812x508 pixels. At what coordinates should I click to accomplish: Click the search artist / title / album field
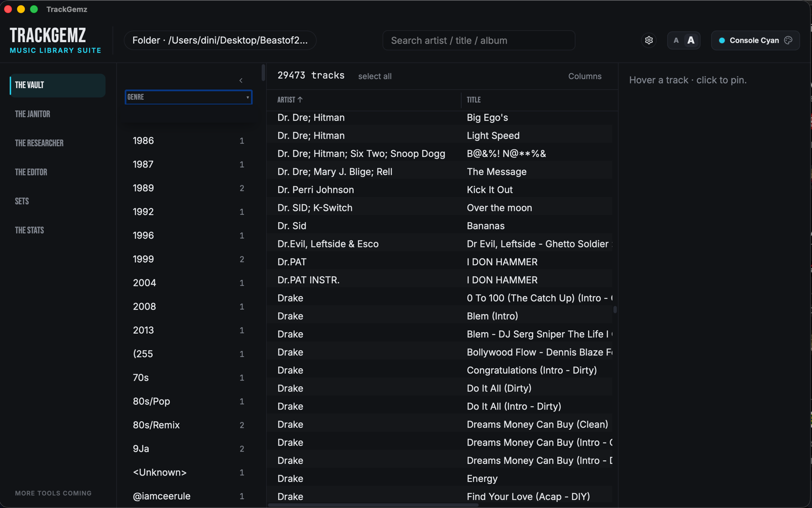coord(479,40)
